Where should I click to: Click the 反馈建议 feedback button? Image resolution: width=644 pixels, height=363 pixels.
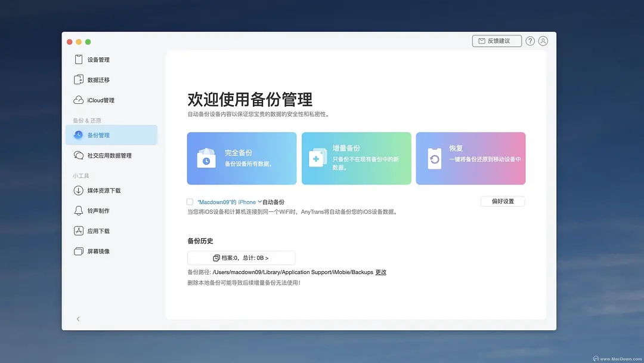coord(497,41)
